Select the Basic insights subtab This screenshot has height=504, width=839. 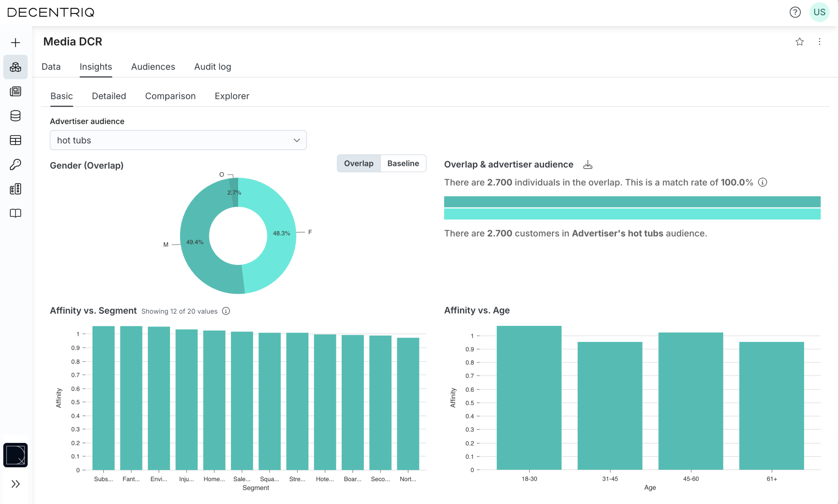pos(61,96)
